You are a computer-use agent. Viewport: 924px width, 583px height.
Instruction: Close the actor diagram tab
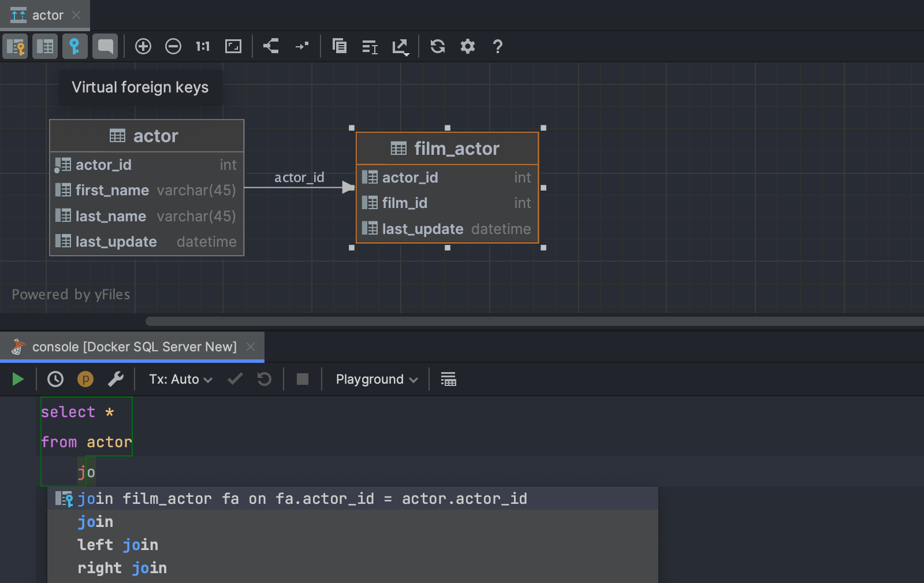76,15
